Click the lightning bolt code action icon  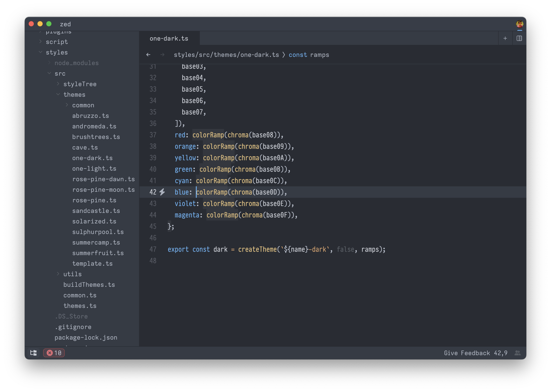[162, 192]
